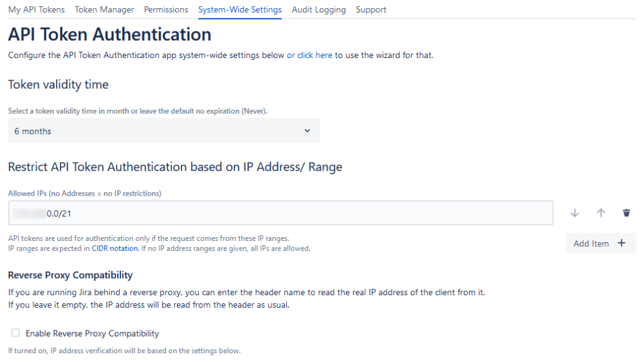Open the CIDR notation link
The width and height of the screenshot is (644, 362).
(x=115, y=248)
